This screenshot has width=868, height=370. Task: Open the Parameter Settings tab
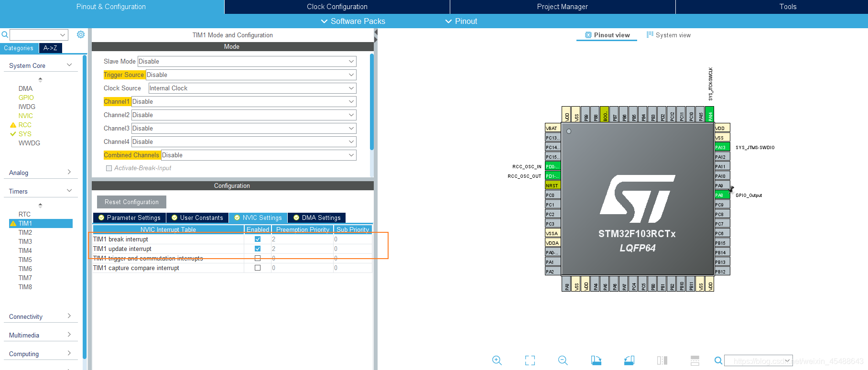click(x=130, y=218)
